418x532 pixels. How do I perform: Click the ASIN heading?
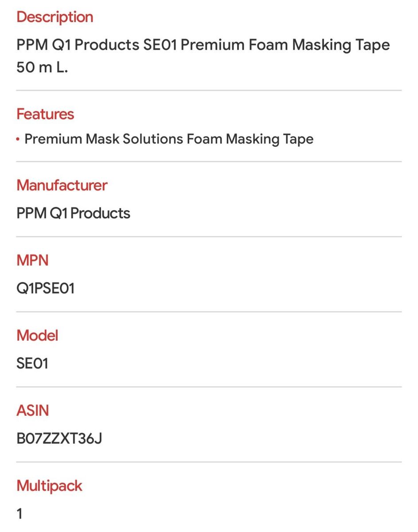tap(32, 411)
